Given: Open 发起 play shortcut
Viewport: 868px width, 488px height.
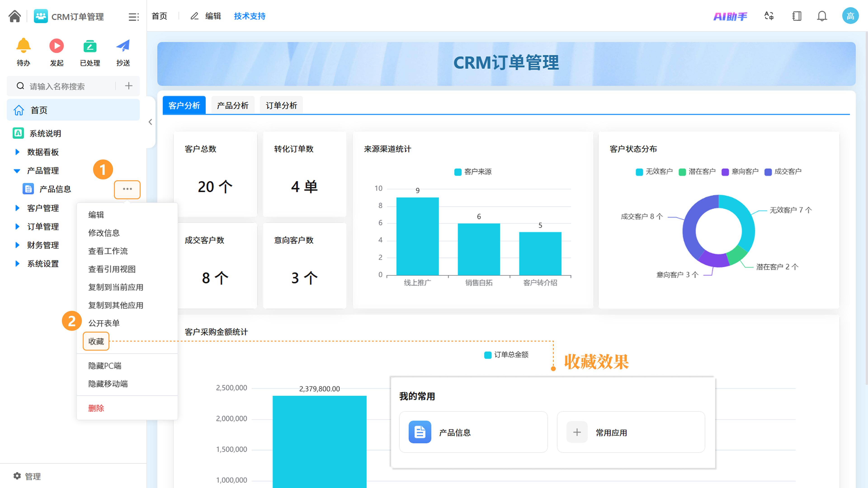Looking at the screenshot, I should tap(57, 45).
